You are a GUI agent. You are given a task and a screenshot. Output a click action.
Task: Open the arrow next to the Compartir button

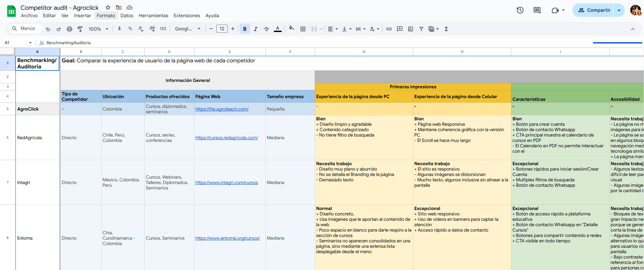tap(619, 10)
